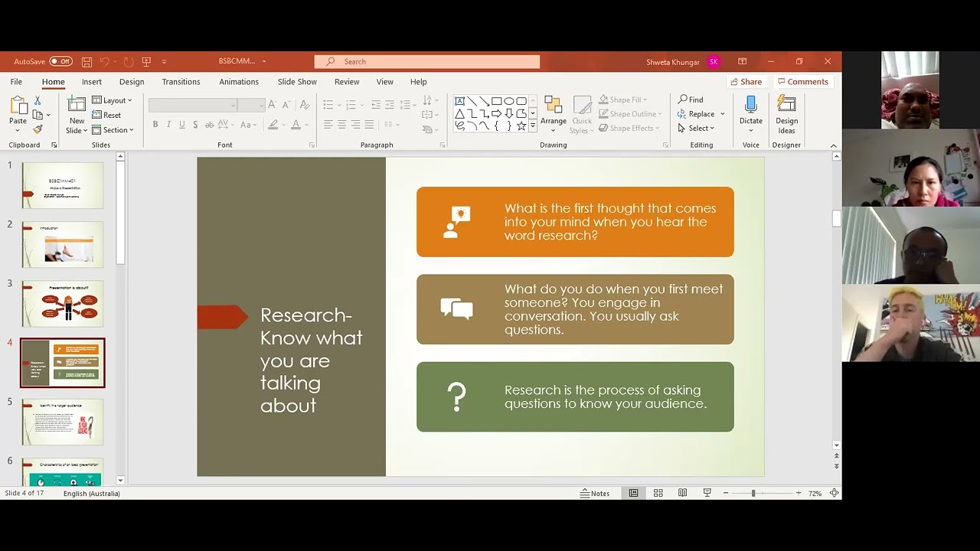Select the text box shape tool
Image resolution: width=980 pixels, height=551 pixels.
coord(459,101)
